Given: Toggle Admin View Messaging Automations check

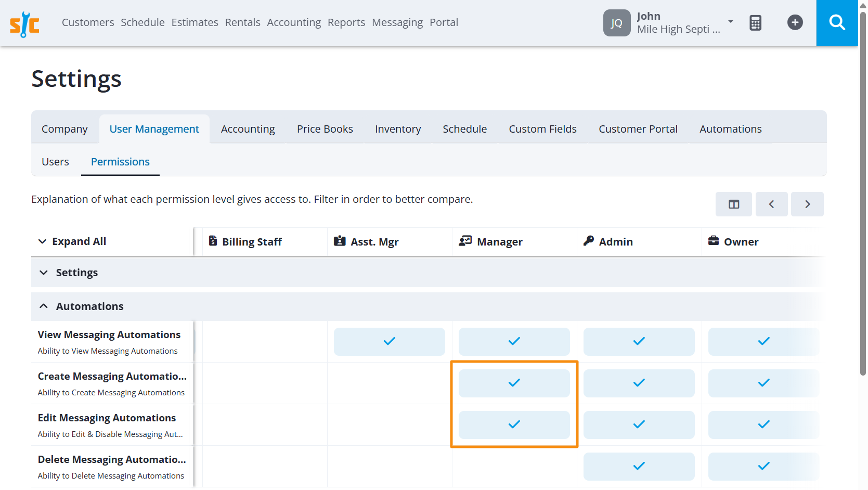Looking at the screenshot, I should [x=639, y=341].
